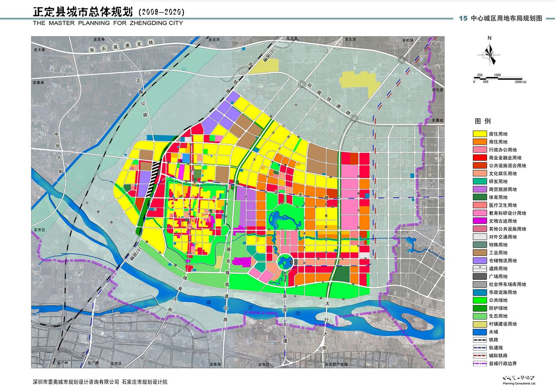Screen dimensions: 555x392
Task: Click the sheet title 中心城区用地布局规划图
Action: (x=506, y=18)
